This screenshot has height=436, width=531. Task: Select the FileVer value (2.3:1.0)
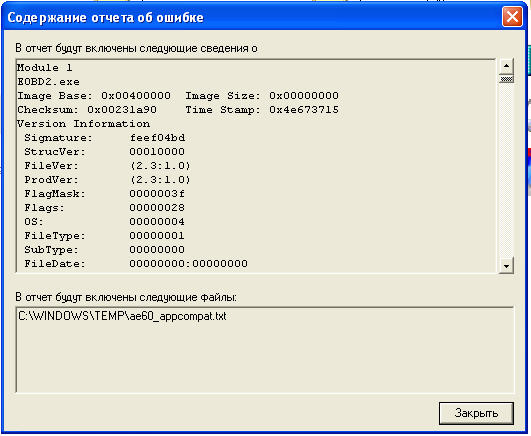click(x=160, y=166)
